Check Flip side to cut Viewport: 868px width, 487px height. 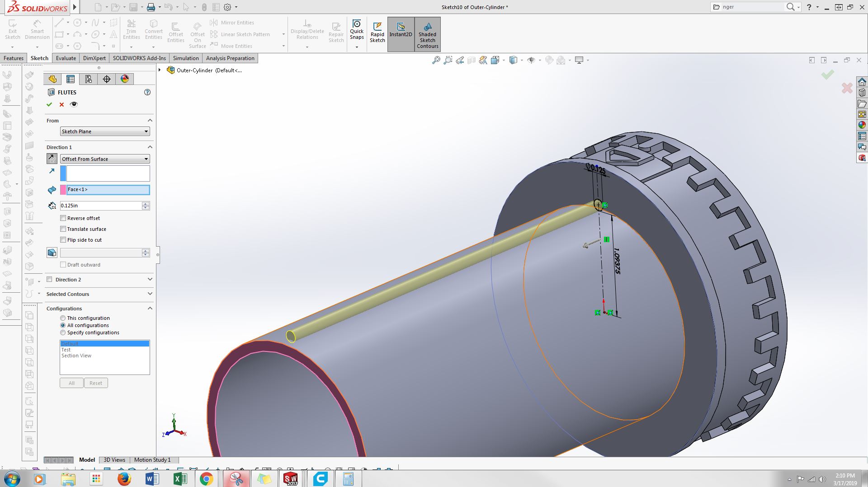63,240
